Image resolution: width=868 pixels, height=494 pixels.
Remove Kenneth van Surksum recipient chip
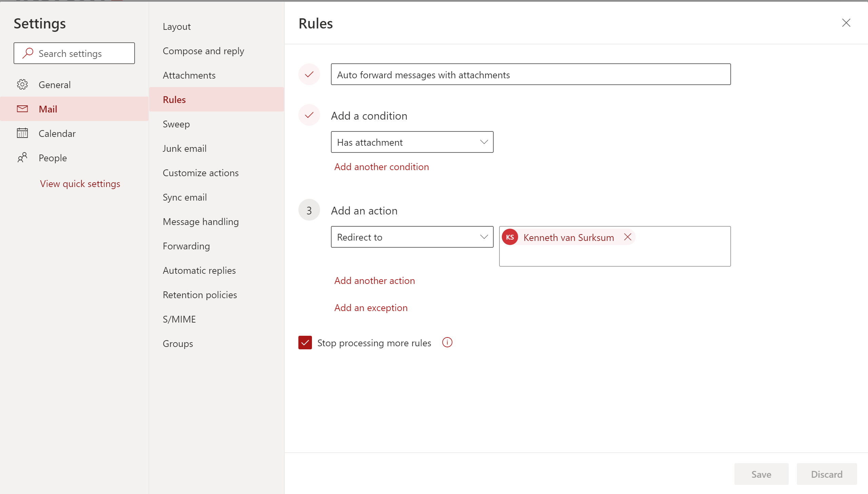[627, 237]
